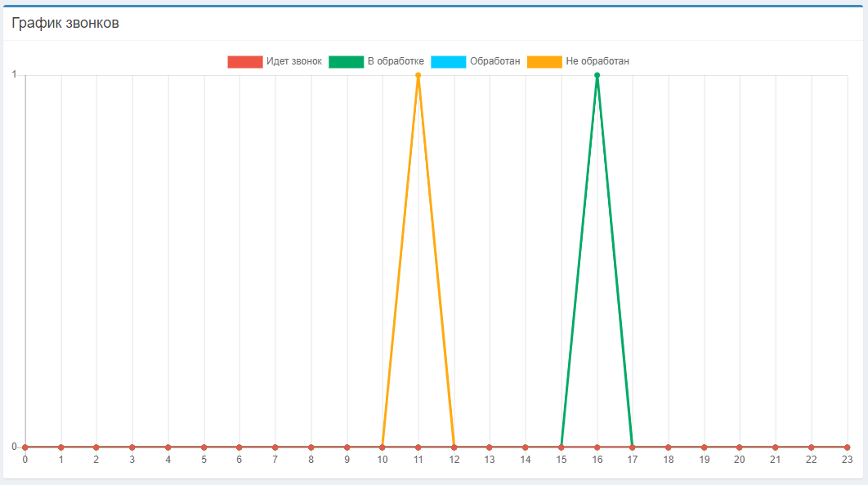The height and width of the screenshot is (485, 868).
Task: Click the График звонков panel title
Action: pyautogui.click(x=65, y=23)
